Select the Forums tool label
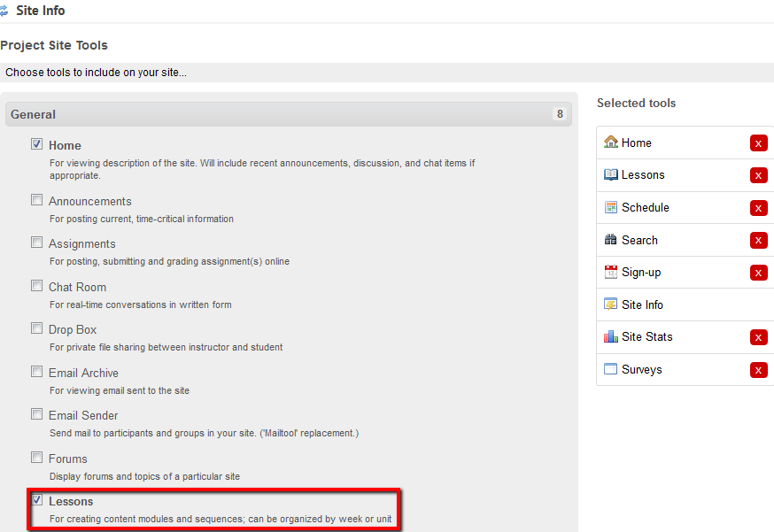Image resolution: width=774 pixels, height=532 pixels. click(68, 459)
